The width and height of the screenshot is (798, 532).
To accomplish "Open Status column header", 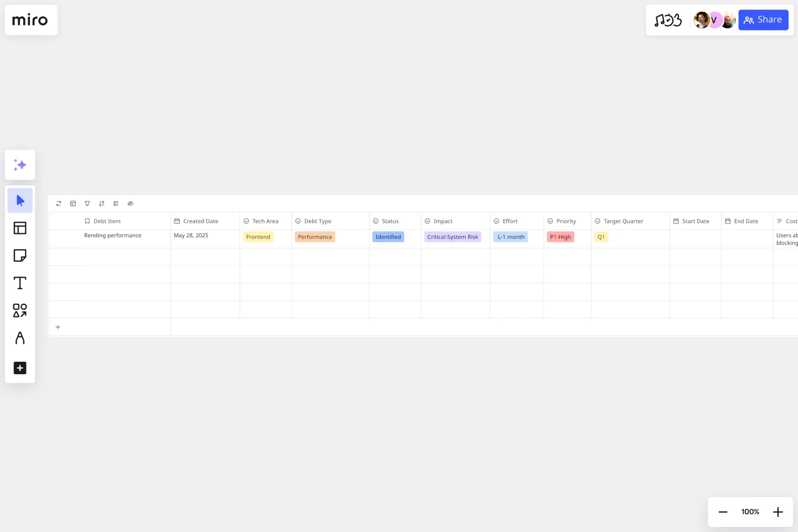I will [395, 221].
